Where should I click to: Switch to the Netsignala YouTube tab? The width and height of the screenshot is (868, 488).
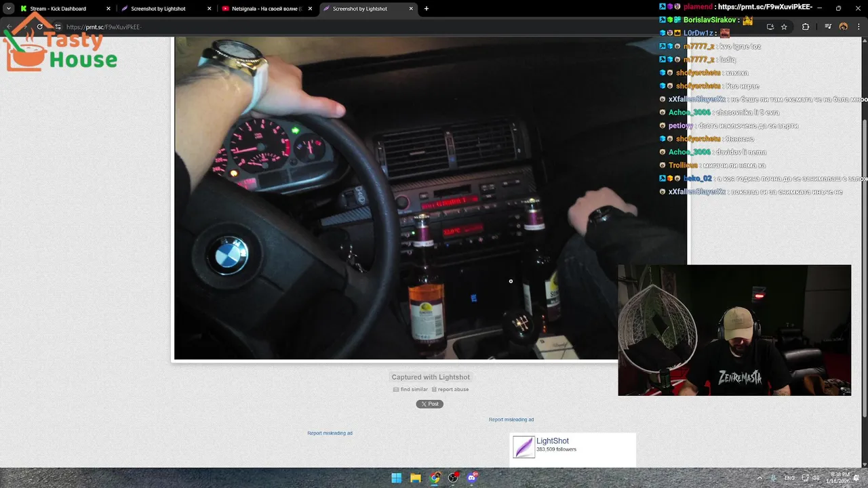point(267,9)
